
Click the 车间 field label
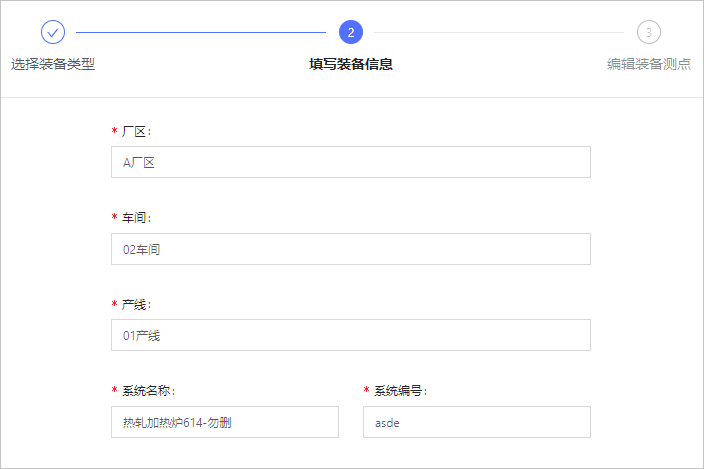136,218
